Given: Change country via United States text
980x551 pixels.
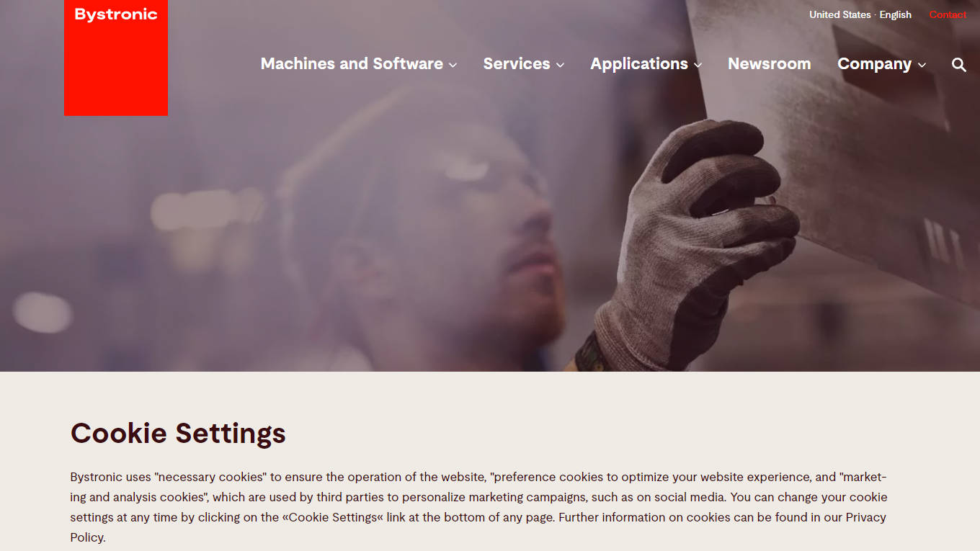Looking at the screenshot, I should pyautogui.click(x=840, y=14).
